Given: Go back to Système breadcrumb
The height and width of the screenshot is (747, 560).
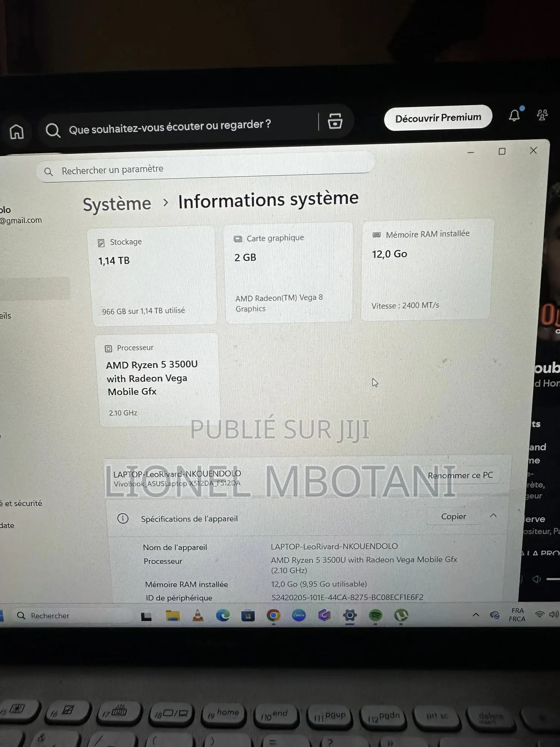Looking at the screenshot, I should [117, 204].
